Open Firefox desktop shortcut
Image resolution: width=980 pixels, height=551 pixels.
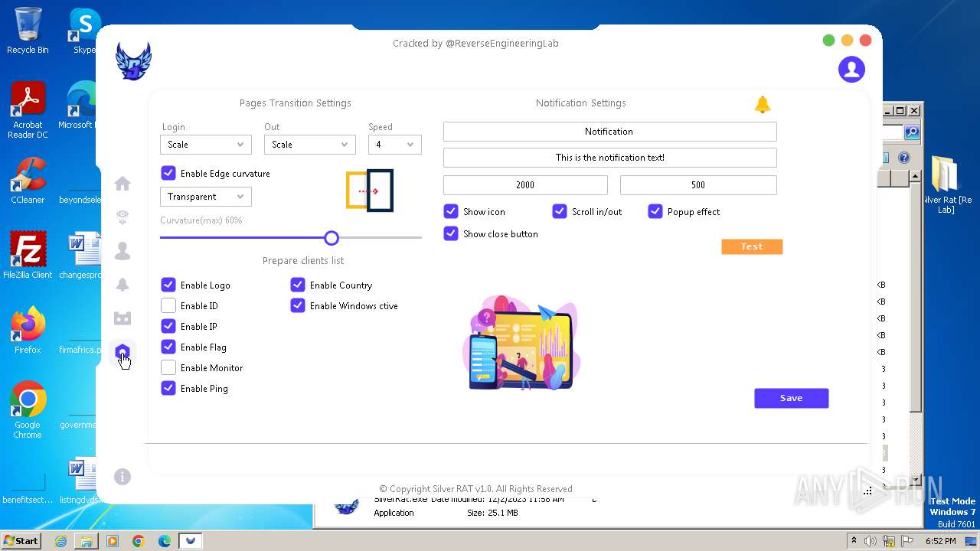click(x=28, y=331)
